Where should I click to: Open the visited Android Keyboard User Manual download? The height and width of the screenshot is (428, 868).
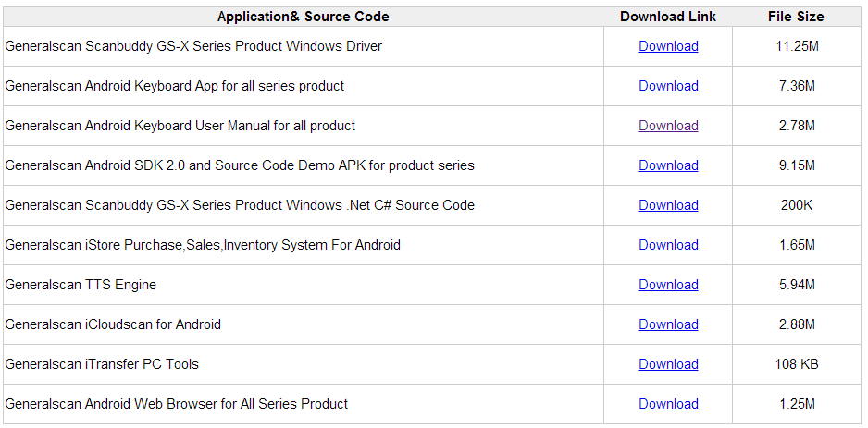tap(668, 126)
